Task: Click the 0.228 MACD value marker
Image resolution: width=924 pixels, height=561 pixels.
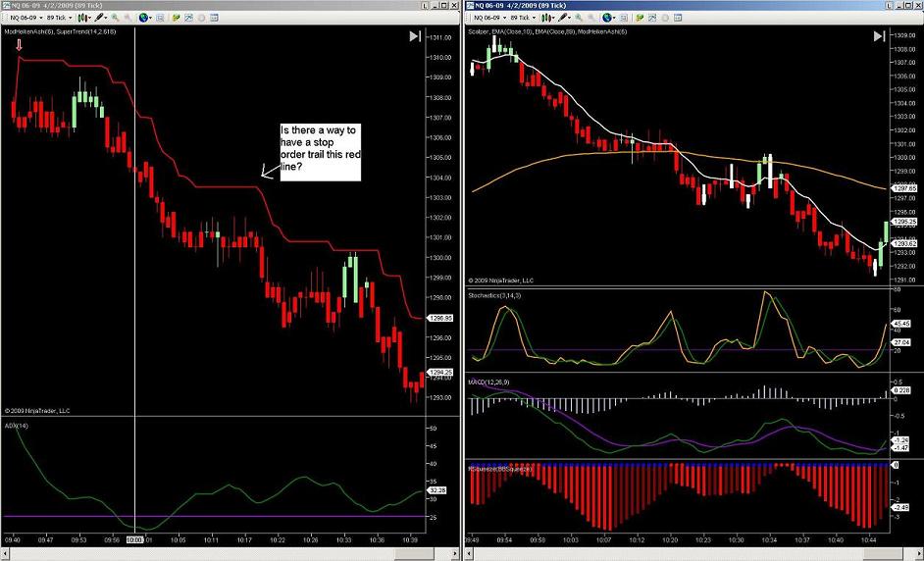Action: (902, 390)
